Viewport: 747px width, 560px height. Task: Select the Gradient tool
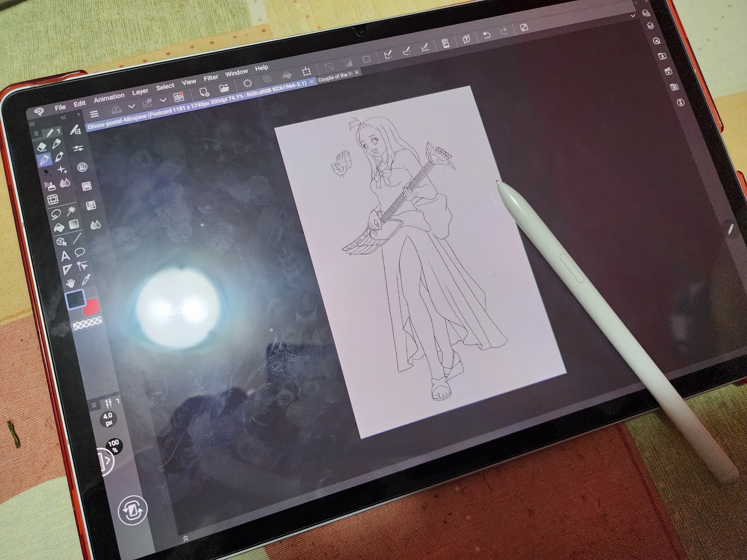(74, 225)
